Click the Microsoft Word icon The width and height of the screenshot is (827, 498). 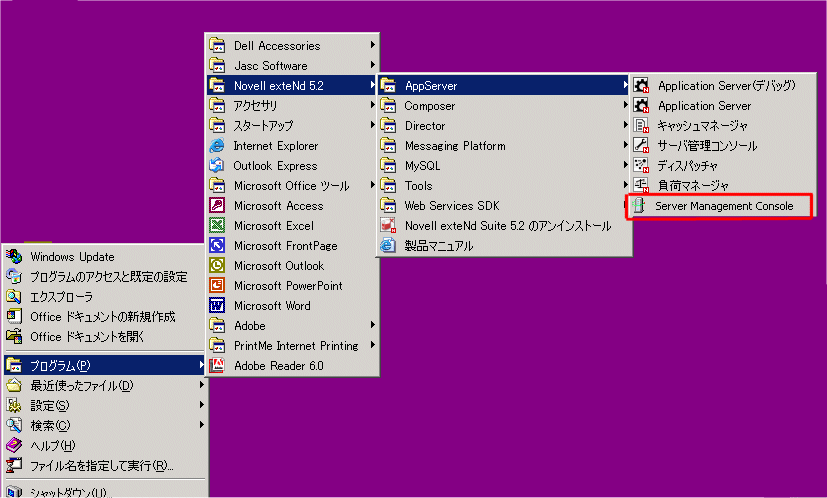tap(217, 305)
